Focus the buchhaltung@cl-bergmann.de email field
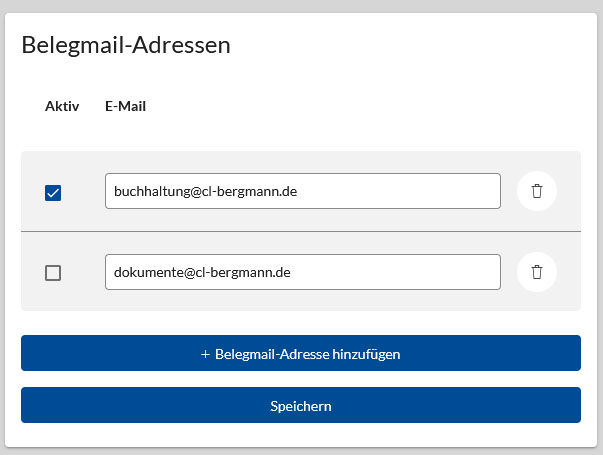 pyautogui.click(x=303, y=191)
